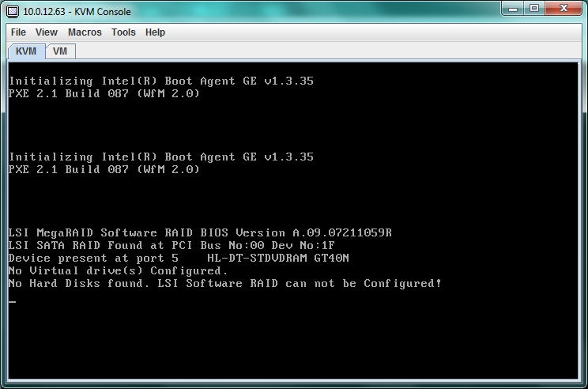Viewport: 588px width, 389px height.
Task: Minimize the KVM Console window
Action: pos(514,9)
